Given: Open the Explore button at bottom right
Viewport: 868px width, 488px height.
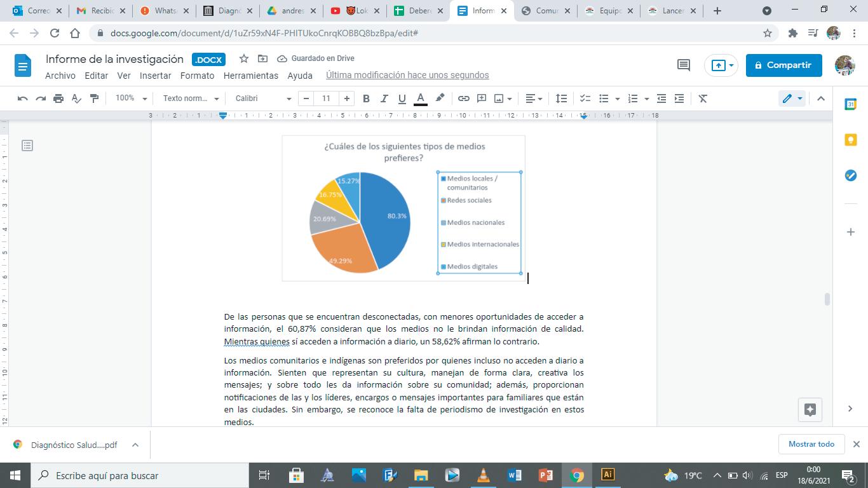Looking at the screenshot, I should pyautogui.click(x=810, y=410).
